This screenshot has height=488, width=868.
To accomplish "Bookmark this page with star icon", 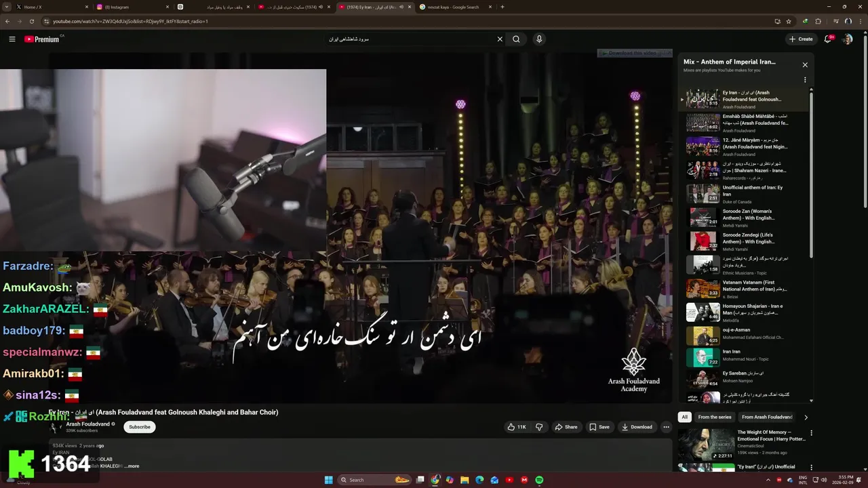I will [789, 21].
